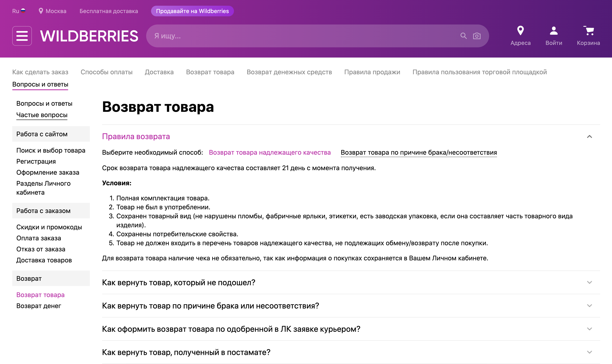Open the Регистрация help topic
This screenshot has height=364, width=612.
point(36,161)
